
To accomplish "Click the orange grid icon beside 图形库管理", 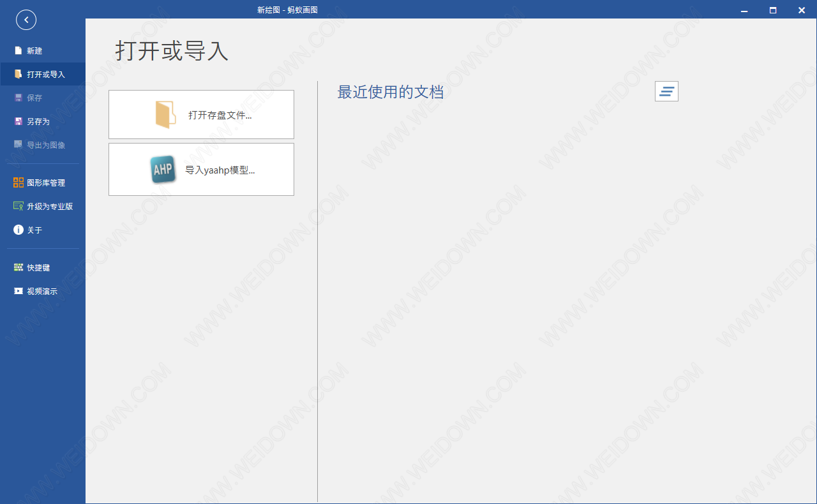I will (19, 182).
